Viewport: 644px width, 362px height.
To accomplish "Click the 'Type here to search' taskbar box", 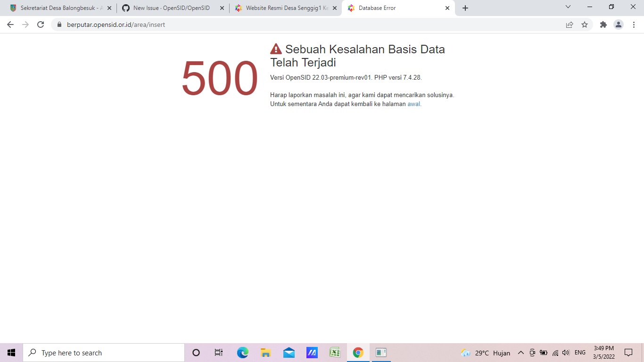I will (x=104, y=353).
